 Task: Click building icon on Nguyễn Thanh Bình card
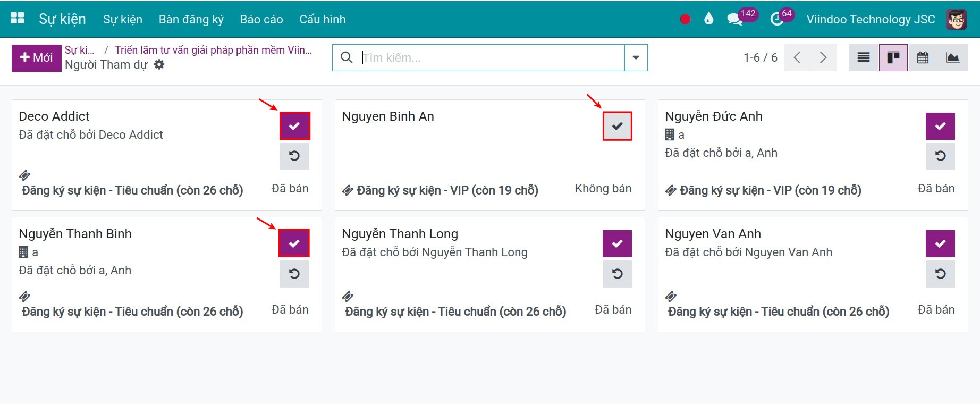point(23,252)
